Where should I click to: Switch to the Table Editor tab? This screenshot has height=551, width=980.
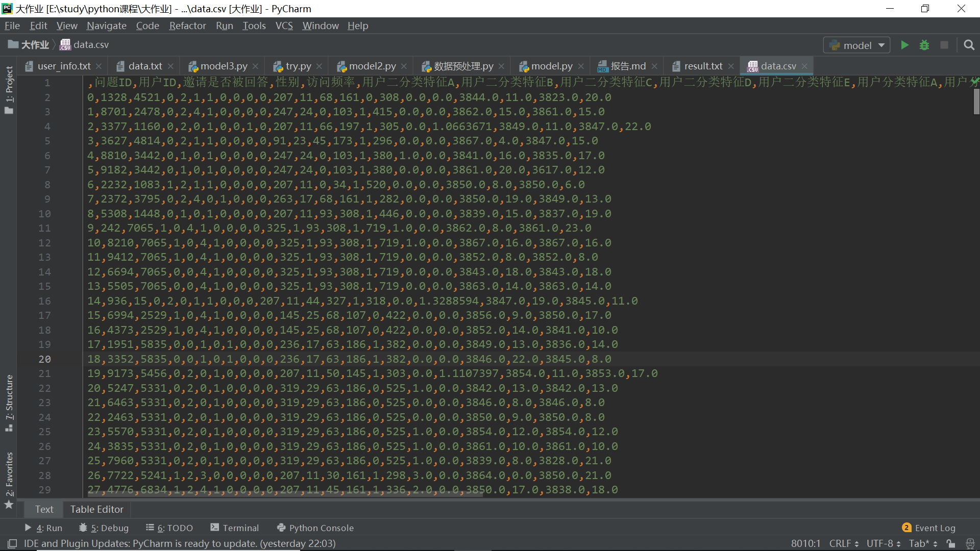coord(96,509)
